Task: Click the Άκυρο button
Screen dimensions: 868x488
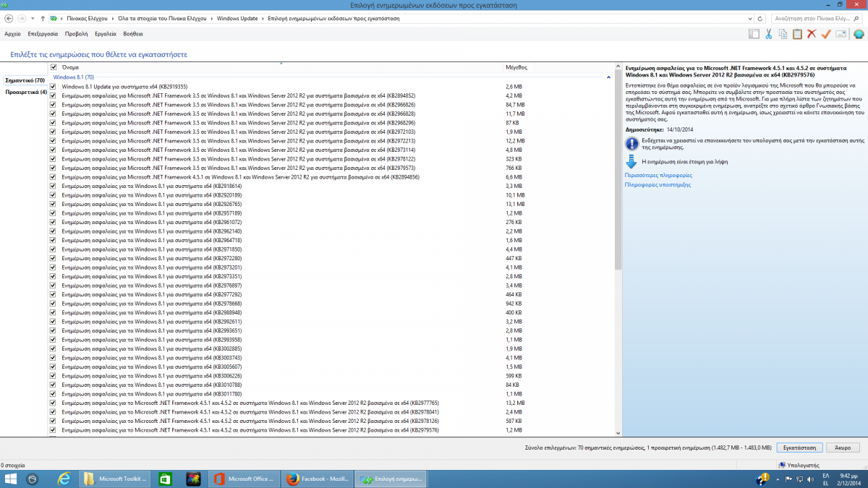Action: click(842, 448)
